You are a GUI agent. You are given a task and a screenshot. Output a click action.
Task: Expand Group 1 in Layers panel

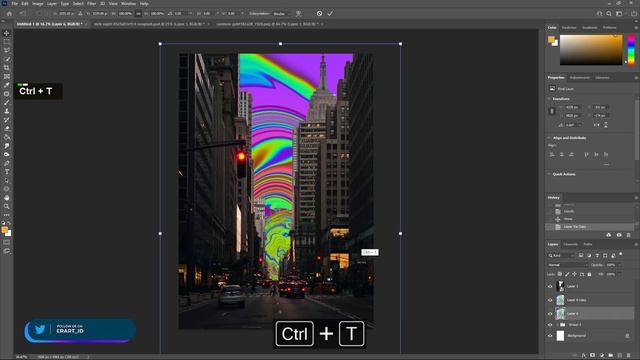click(557, 325)
